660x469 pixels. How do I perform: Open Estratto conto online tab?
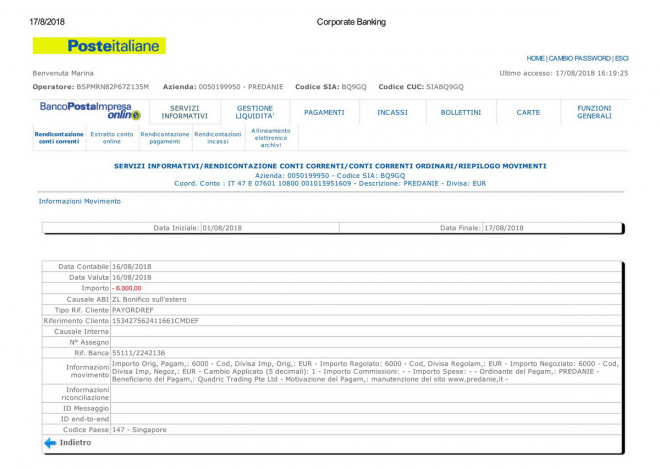(112, 138)
